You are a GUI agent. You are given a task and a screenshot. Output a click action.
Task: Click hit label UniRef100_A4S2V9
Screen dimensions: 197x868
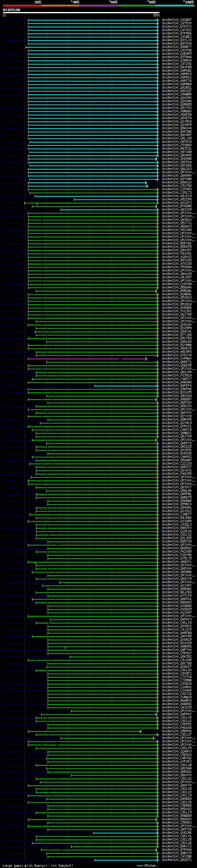point(176,210)
